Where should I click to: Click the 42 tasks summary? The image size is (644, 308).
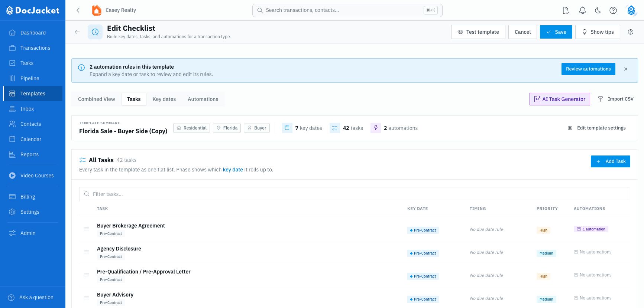pyautogui.click(x=346, y=128)
